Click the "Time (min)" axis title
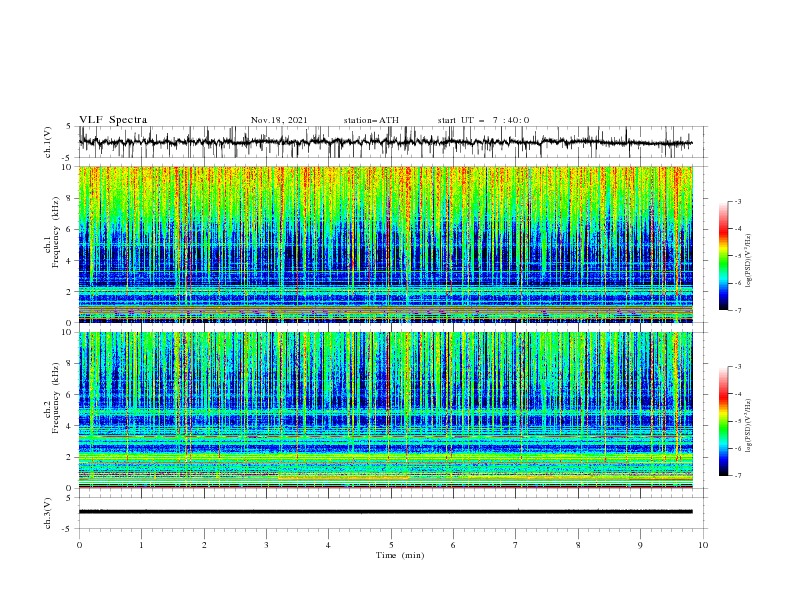 pos(400,555)
